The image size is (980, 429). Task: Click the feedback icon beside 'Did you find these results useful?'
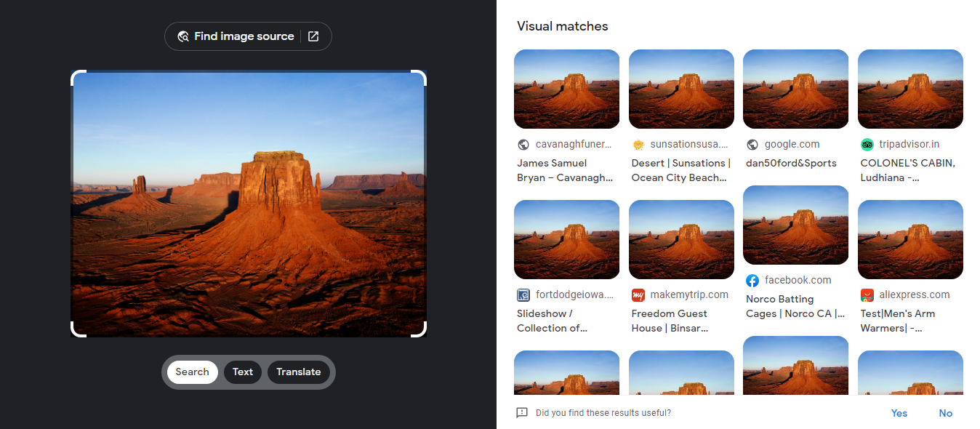point(522,413)
